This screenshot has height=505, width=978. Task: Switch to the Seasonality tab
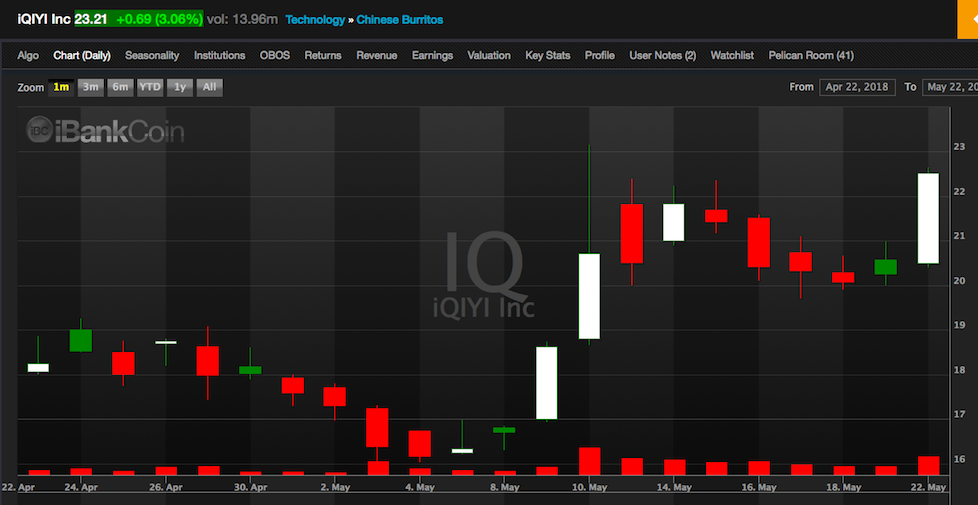point(152,55)
